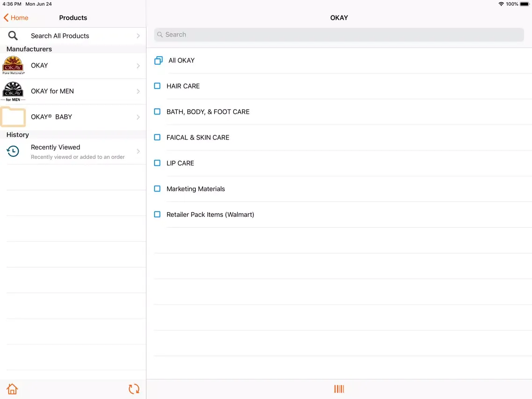Tap the status bar clock 4:36 PM
Screen dimensions: 532x399
[x=12, y=4]
